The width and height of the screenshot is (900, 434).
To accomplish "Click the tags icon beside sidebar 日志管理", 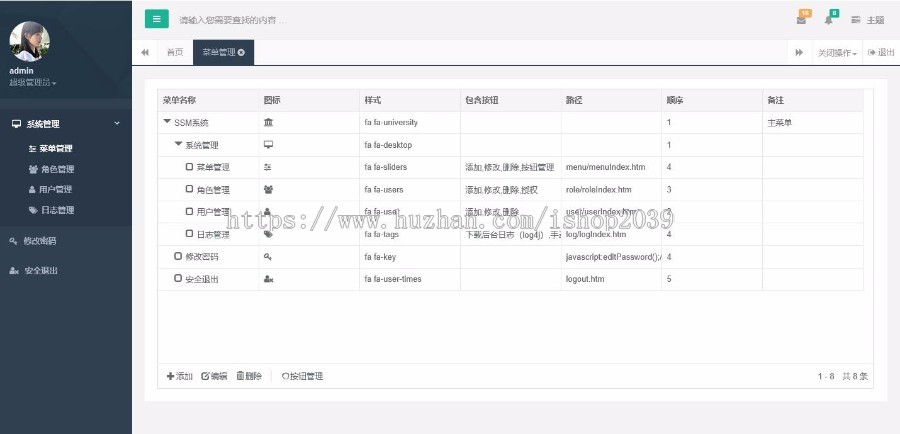I will (x=33, y=210).
